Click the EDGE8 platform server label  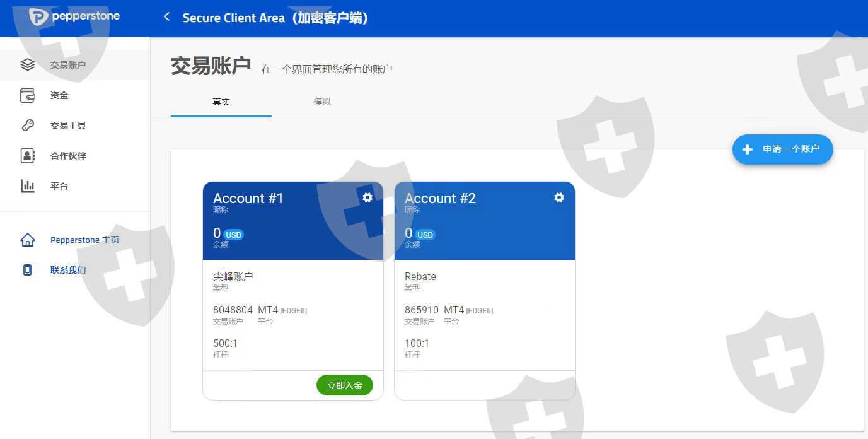(294, 311)
